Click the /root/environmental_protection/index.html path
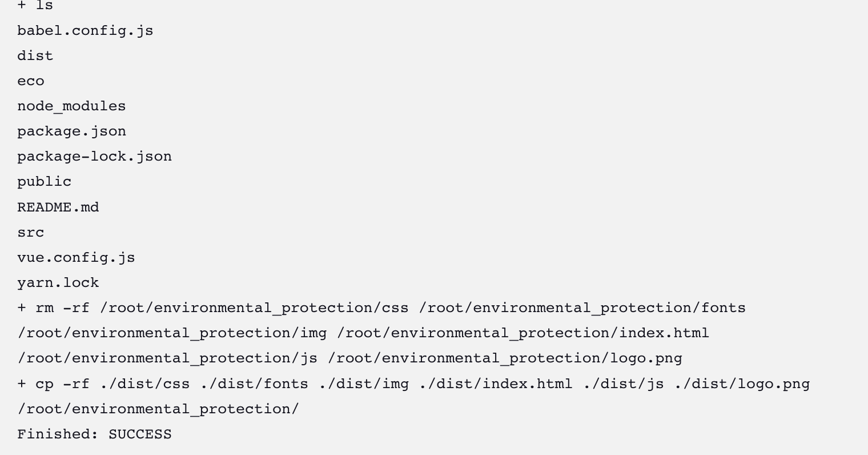This screenshot has height=455, width=868. 527,333
